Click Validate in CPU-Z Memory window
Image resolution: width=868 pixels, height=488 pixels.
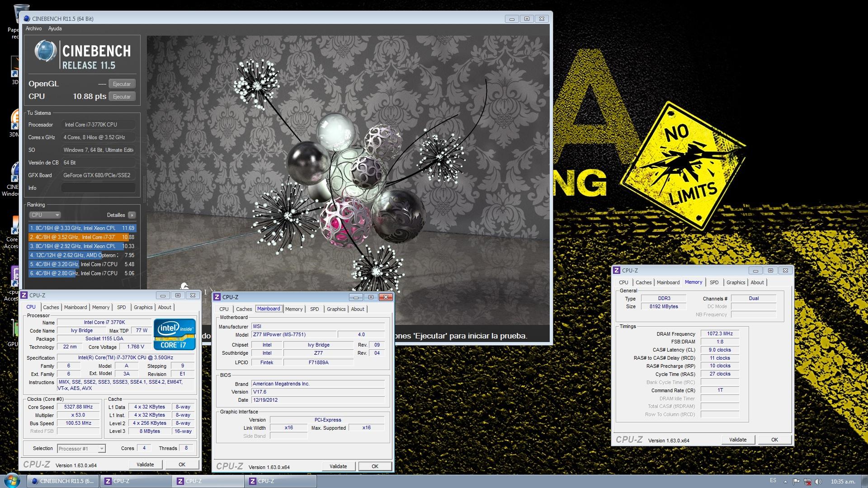738,440
